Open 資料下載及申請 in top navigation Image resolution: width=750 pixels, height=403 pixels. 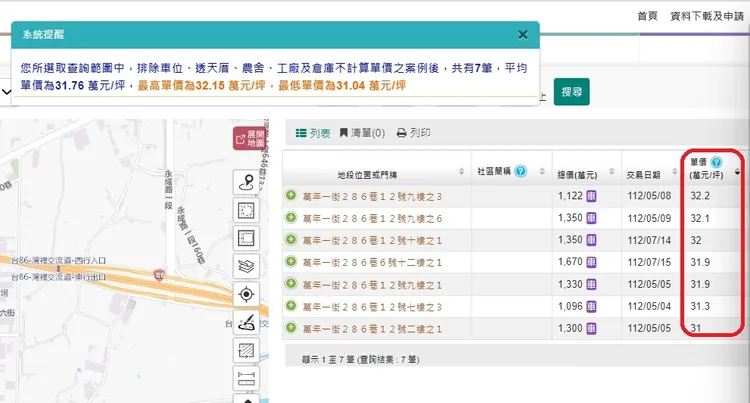[708, 16]
